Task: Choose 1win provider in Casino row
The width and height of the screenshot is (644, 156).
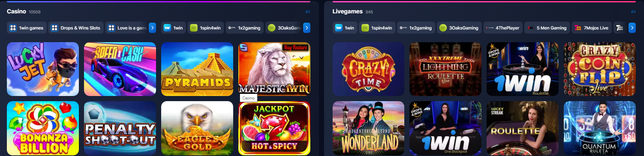Action: click(174, 28)
